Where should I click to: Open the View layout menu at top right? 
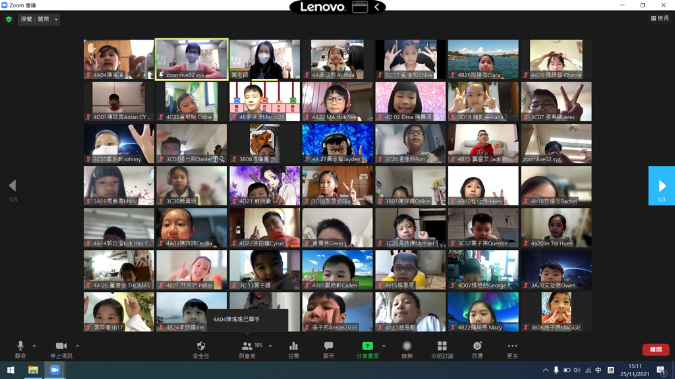pyautogui.click(x=660, y=18)
